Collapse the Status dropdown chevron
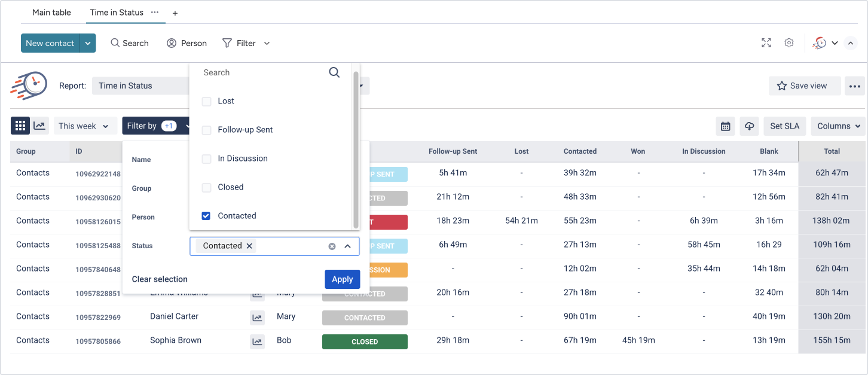868x375 pixels. click(347, 246)
